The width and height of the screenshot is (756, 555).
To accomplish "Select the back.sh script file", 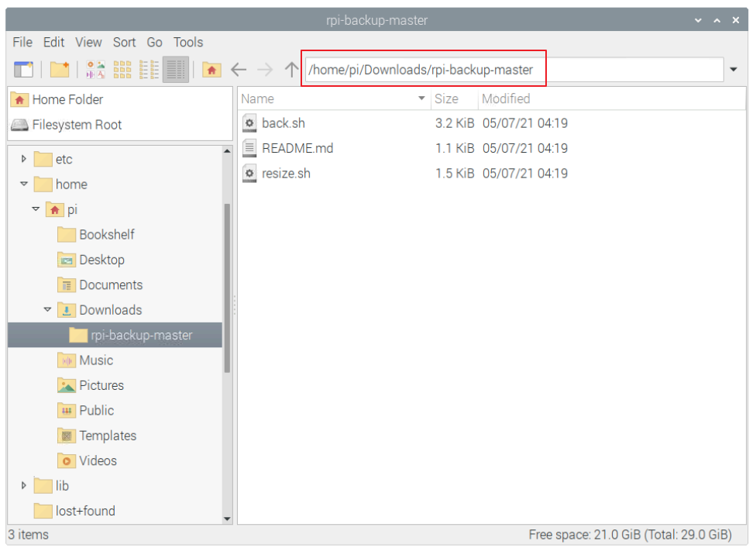I will 283,123.
